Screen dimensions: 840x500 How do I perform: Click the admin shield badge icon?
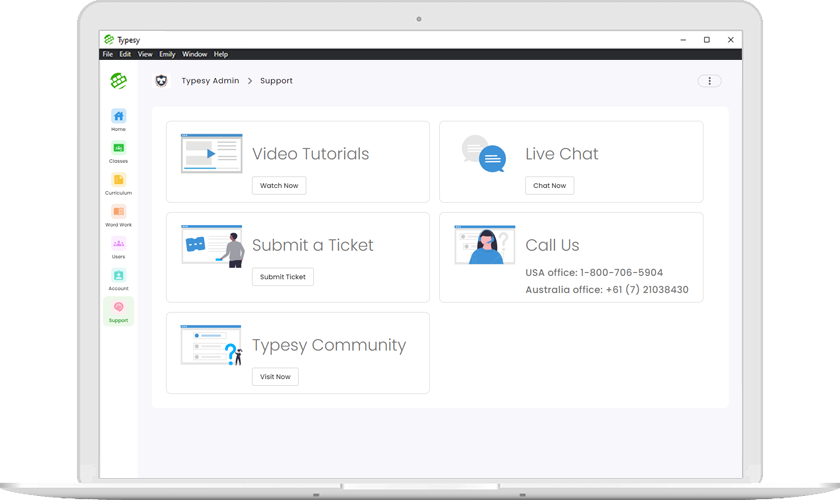pos(161,81)
